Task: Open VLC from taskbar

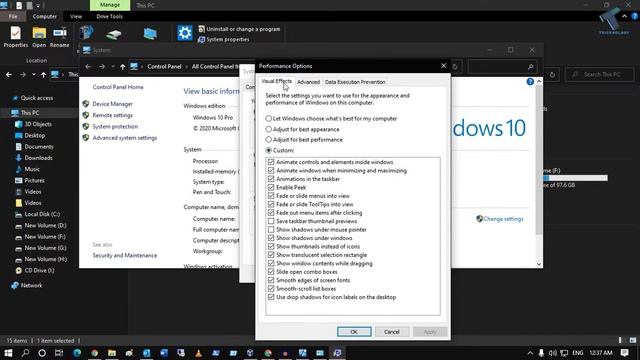Action: click(x=198, y=353)
